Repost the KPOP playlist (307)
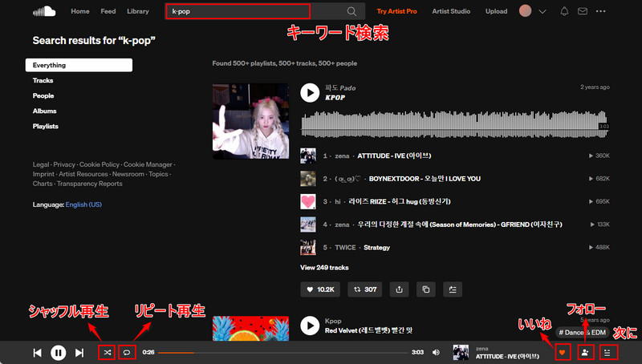The image size is (642, 364). pos(365,289)
